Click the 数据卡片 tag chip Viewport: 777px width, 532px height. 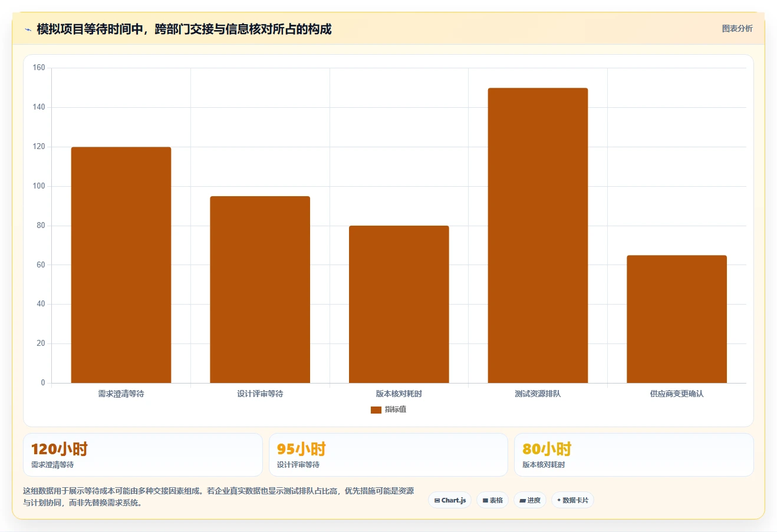coord(572,500)
